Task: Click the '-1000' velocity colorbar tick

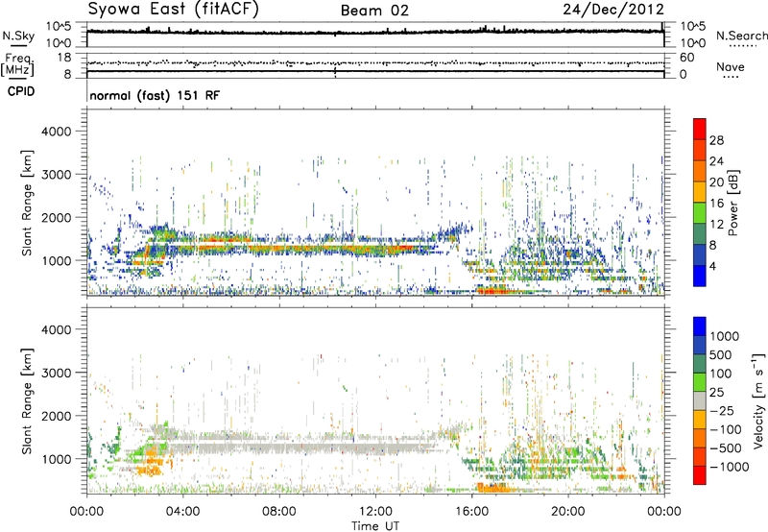Action: coord(730,467)
